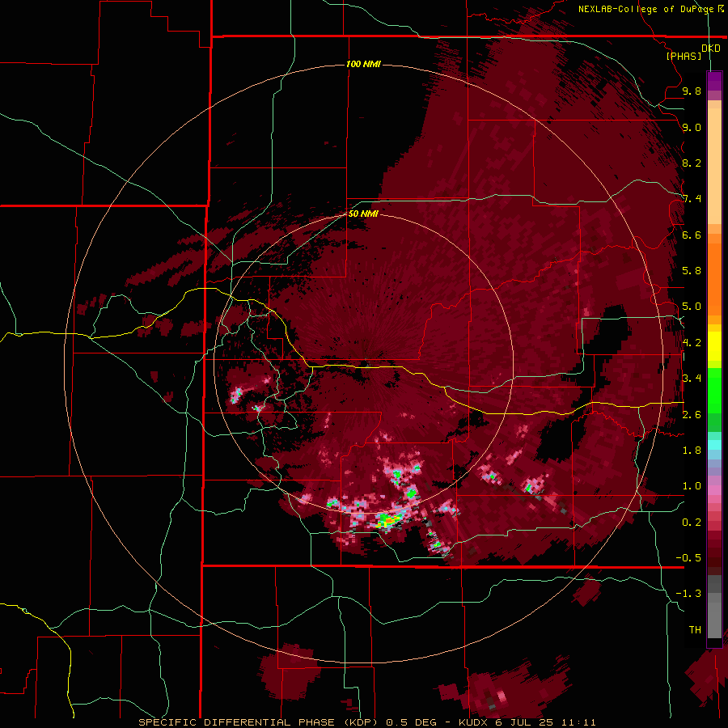Click the gray bottom segment of the color bar
Image resolution: width=728 pixels, height=728 pixels.
(714, 617)
